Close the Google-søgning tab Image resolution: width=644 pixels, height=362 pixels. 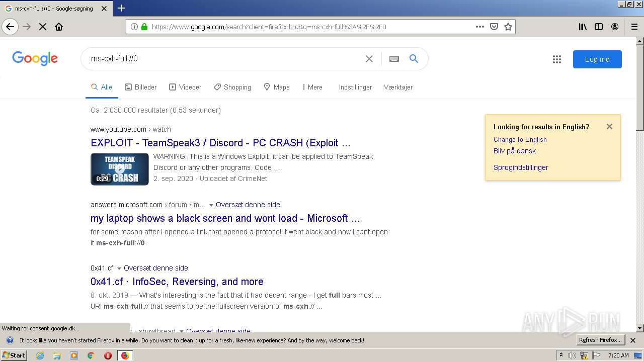pyautogui.click(x=104, y=9)
